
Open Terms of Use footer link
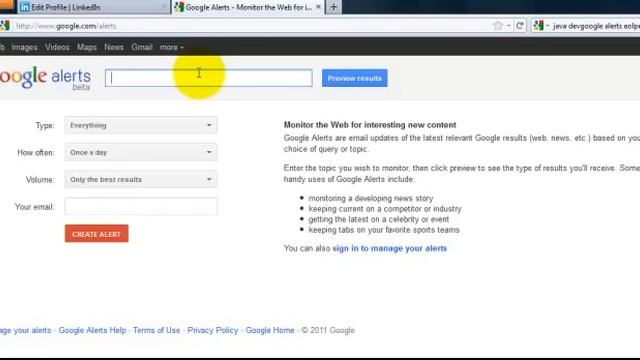[156, 330]
